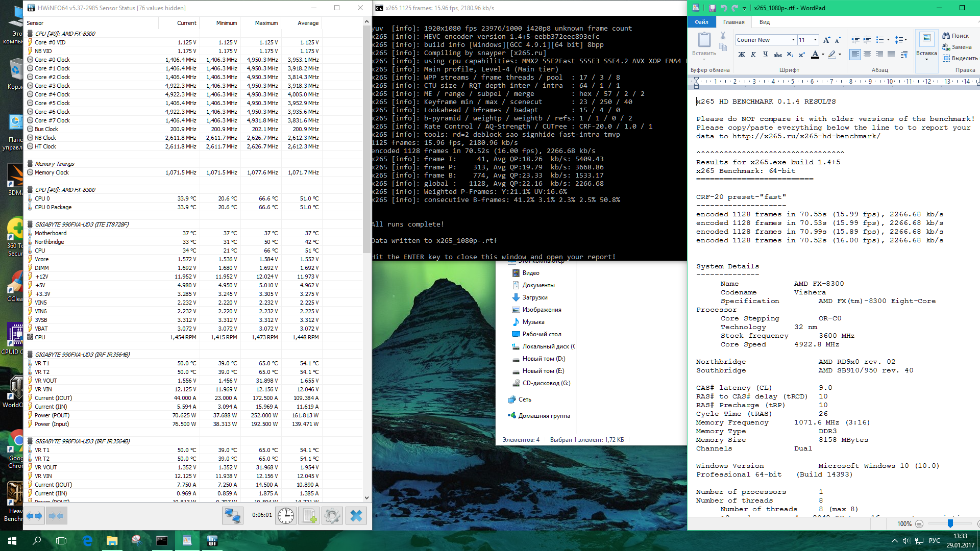Image resolution: width=980 pixels, height=551 pixels.
Task: Open the Courier New font dropdown
Action: coord(793,40)
